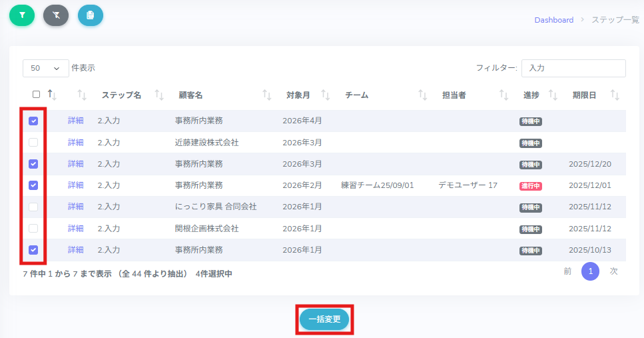This screenshot has width=644, height=338.
Task: Toggle the select-all checkbox in header
Action: point(37,95)
